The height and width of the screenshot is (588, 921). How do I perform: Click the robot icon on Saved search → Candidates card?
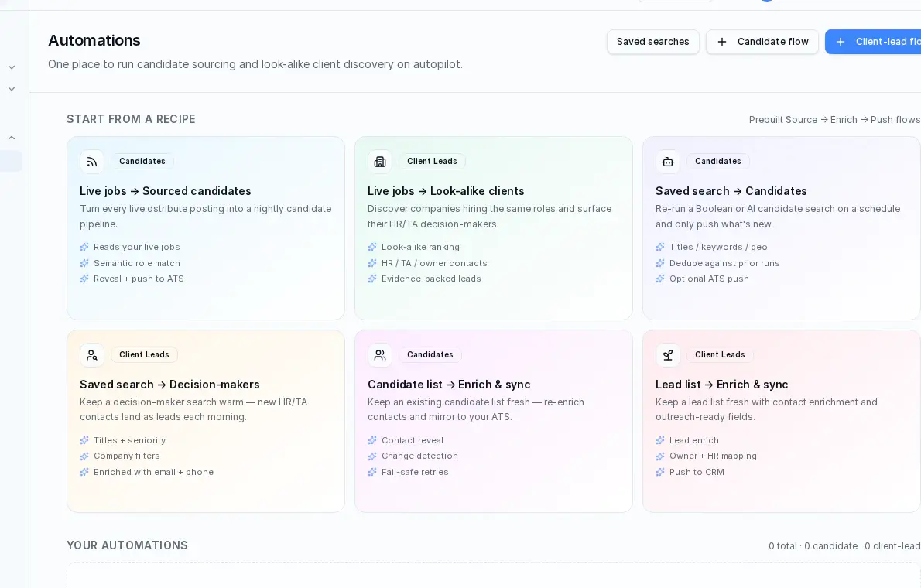(667, 162)
